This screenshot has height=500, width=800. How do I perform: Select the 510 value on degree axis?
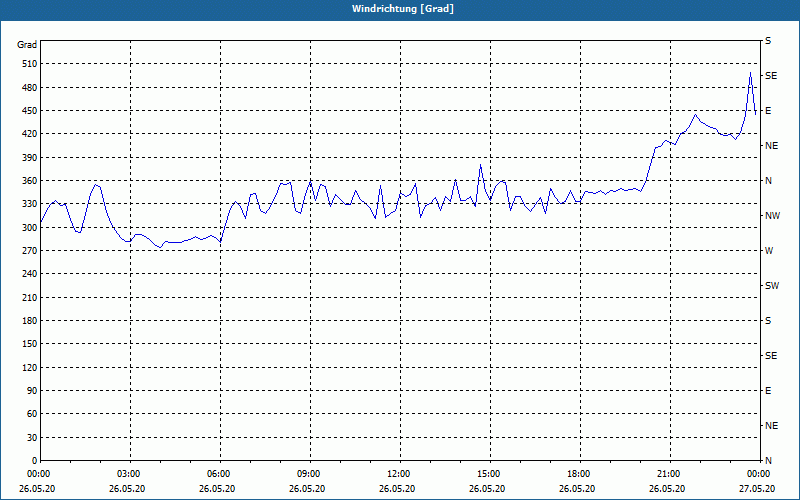coord(30,64)
